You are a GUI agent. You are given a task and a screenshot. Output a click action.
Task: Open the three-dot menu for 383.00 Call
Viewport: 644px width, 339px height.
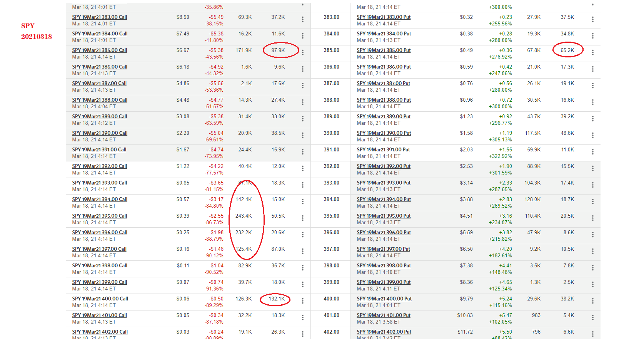coord(303,19)
